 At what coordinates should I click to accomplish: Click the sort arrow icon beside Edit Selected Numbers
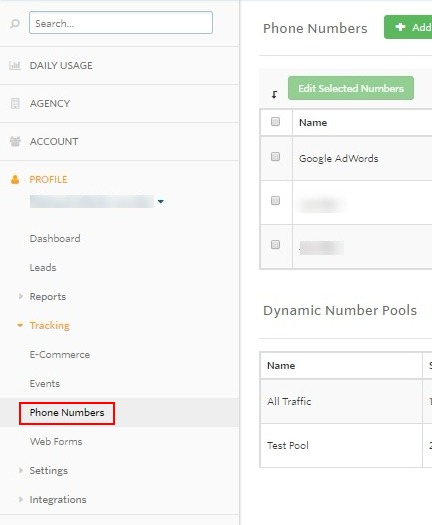coord(274,95)
